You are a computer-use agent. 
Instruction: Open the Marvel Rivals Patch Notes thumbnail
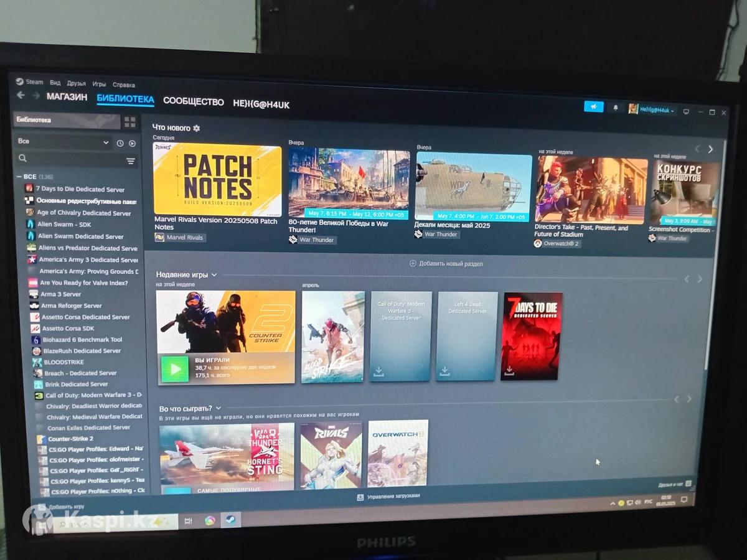point(217,179)
